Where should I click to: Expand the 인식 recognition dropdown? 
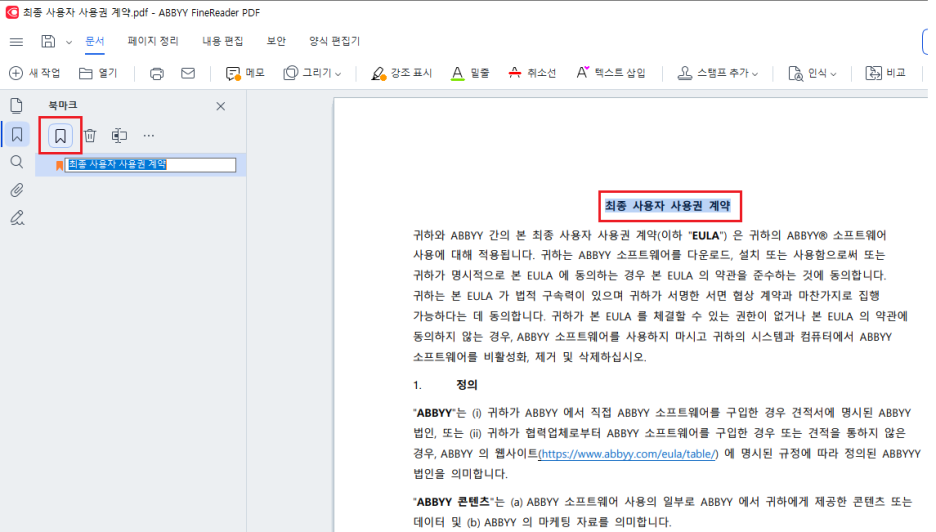click(x=812, y=73)
